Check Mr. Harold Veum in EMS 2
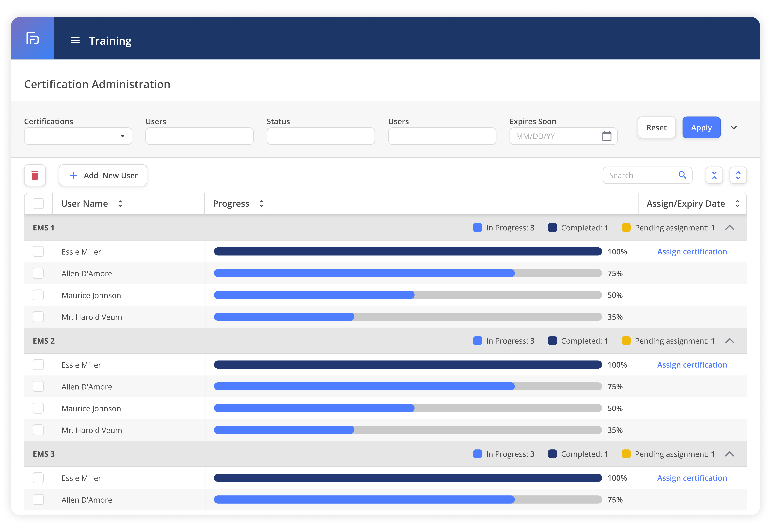Viewport: 771px width, 532px height. click(38, 430)
